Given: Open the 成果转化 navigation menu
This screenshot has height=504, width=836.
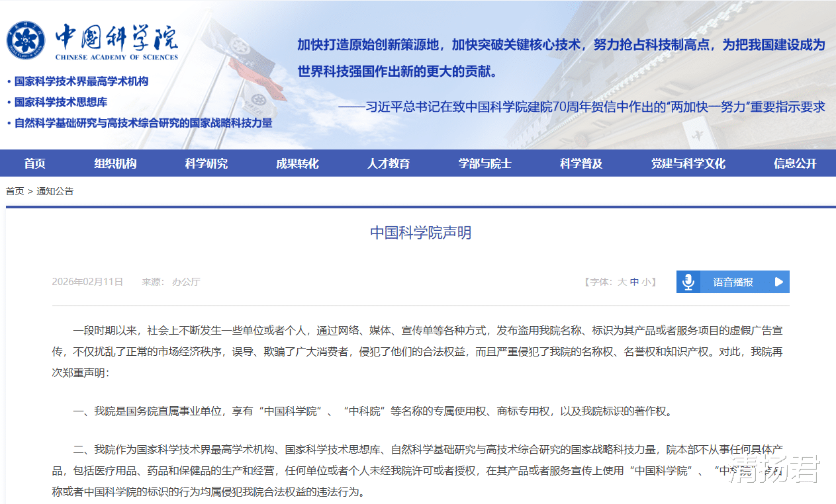Looking at the screenshot, I should point(298,163).
